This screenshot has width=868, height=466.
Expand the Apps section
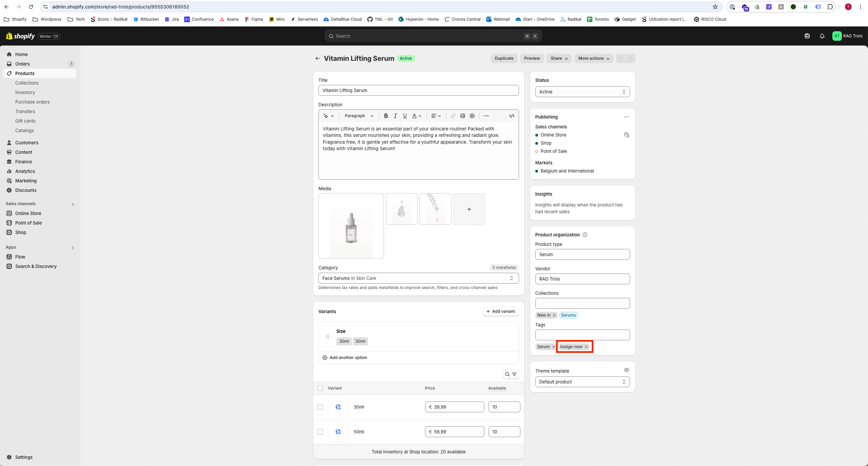tap(73, 248)
